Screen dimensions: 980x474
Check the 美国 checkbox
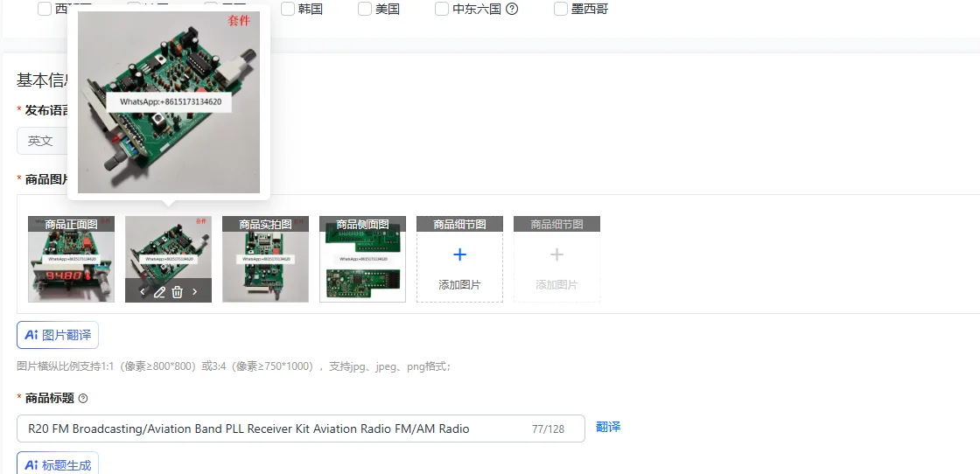tap(365, 9)
